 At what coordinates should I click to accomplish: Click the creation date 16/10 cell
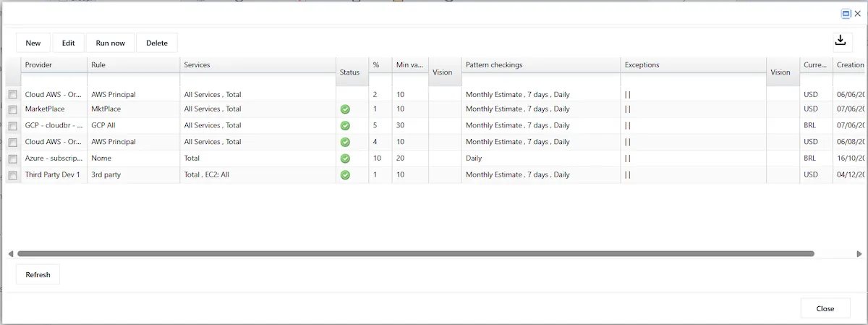[x=850, y=159]
